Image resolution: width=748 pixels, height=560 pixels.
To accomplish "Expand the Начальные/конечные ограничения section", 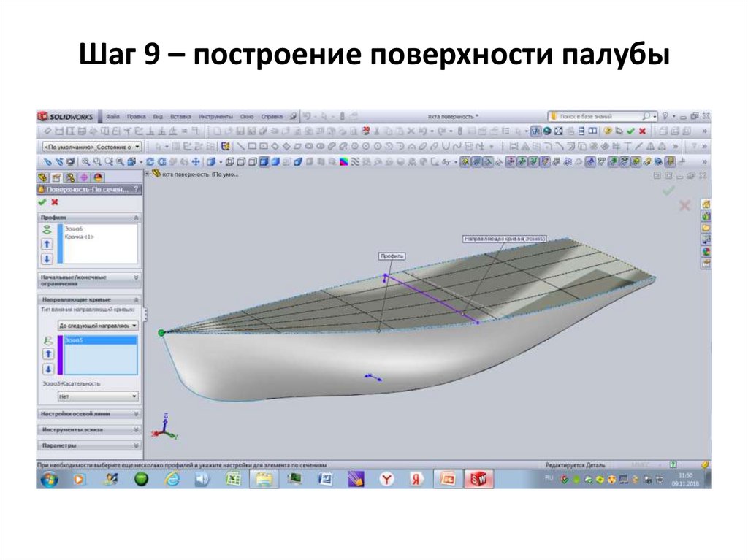I will pos(136,277).
